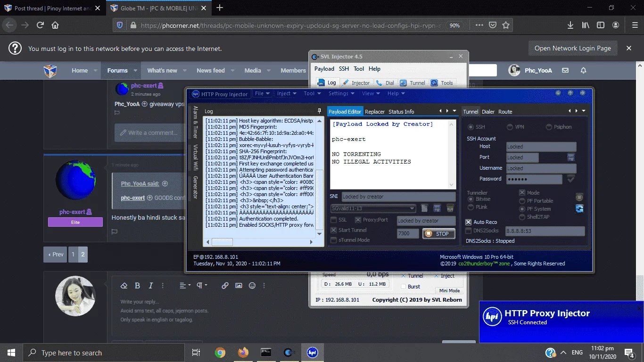
Task: Open the Settings dropdown menu
Action: (341, 93)
